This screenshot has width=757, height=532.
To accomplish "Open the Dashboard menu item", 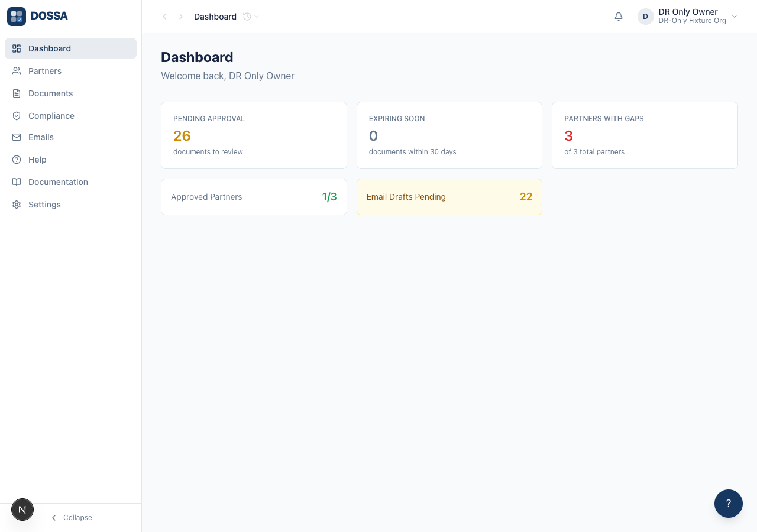I will (70, 48).
